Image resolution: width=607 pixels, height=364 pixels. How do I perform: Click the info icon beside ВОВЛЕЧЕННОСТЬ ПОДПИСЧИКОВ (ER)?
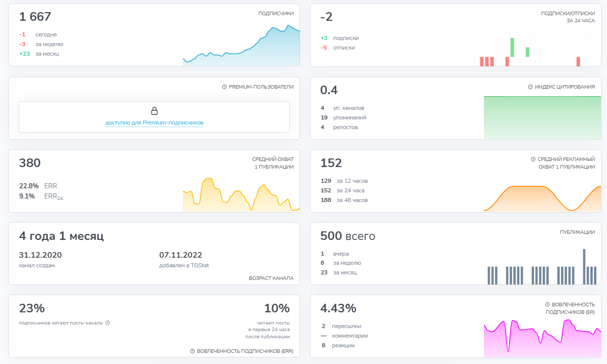coord(547,305)
